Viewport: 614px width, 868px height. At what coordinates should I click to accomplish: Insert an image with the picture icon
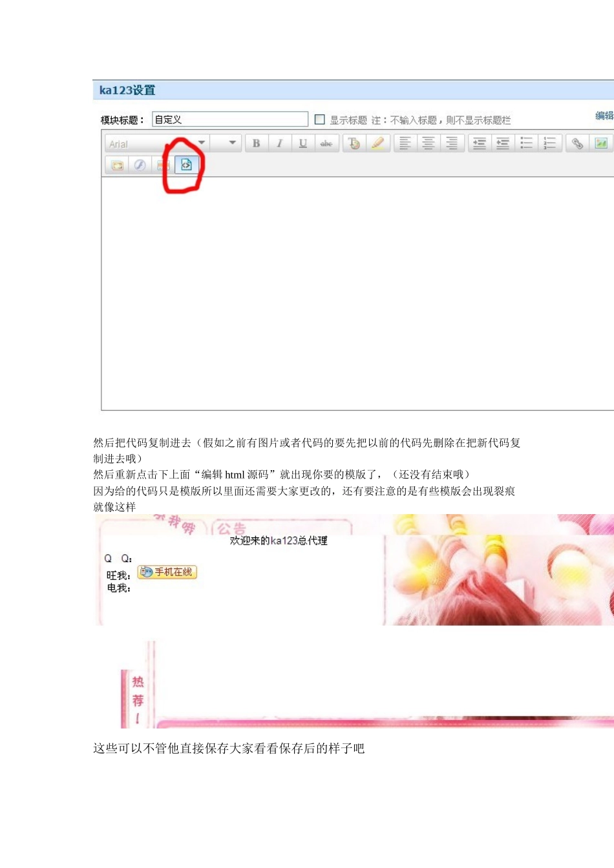(600, 143)
